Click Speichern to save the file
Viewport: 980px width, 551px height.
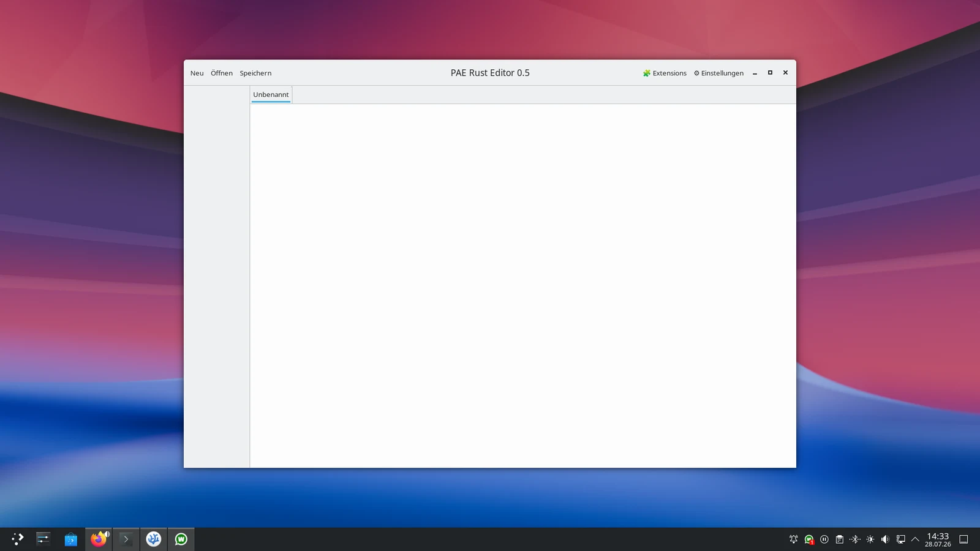255,73
